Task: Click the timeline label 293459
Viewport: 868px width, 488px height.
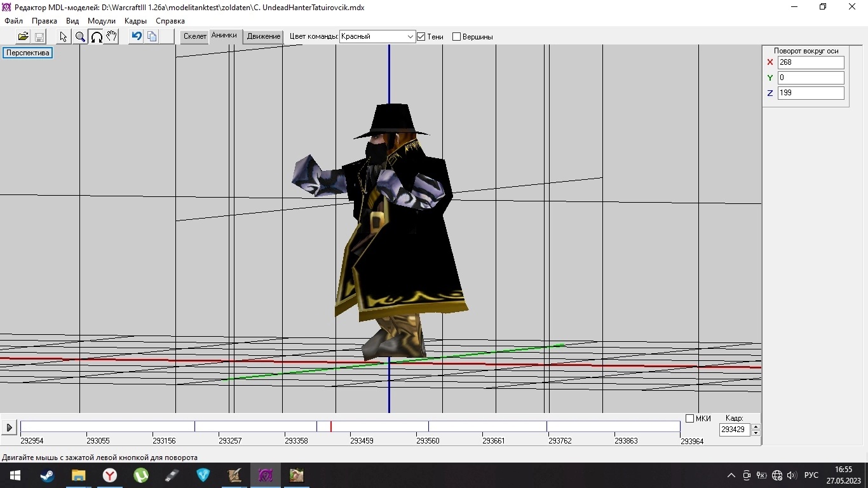Action: click(362, 441)
